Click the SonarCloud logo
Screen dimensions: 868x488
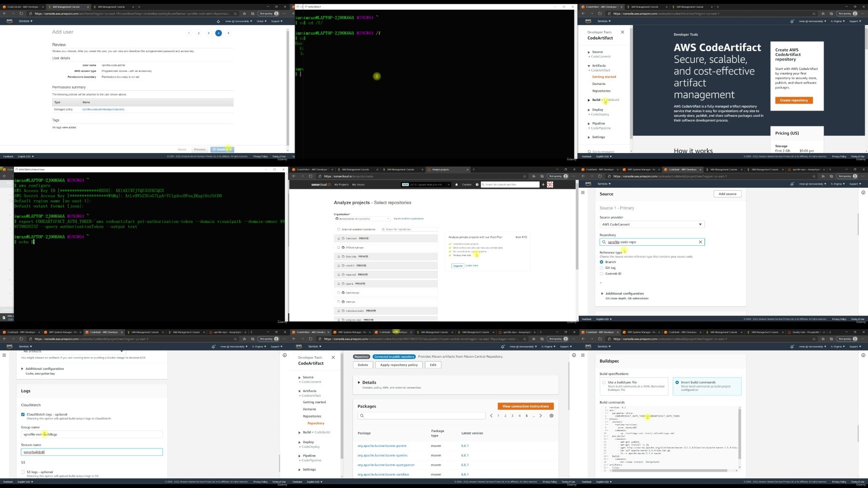point(321,184)
